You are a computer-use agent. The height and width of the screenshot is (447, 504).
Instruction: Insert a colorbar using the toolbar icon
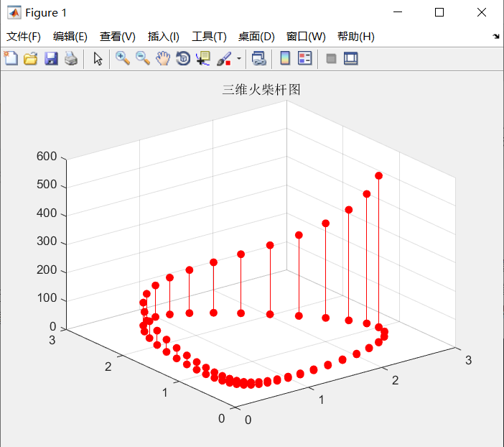click(x=285, y=59)
